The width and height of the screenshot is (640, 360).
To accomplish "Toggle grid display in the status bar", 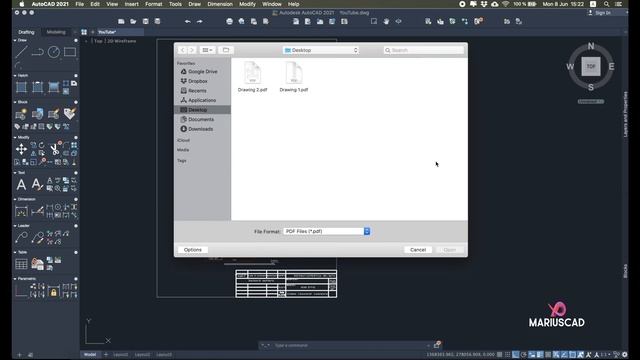I will pos(500,355).
